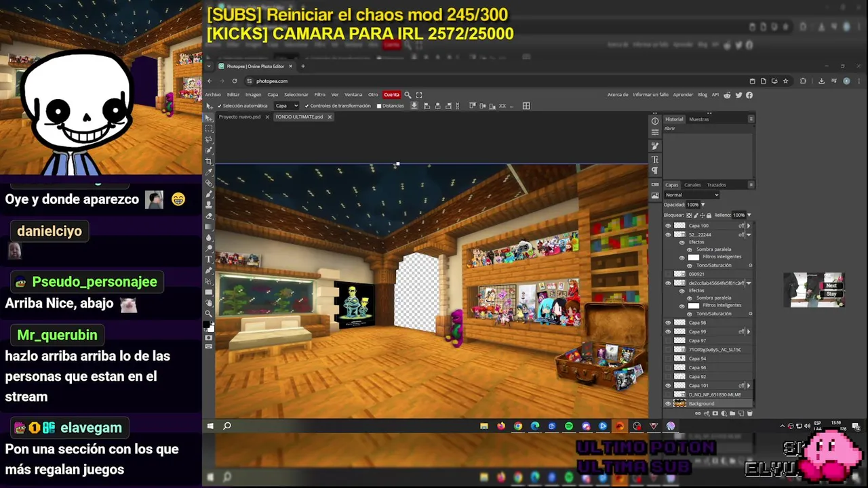Hide the Capa 100 layer
868x488 pixels.
tap(668, 226)
